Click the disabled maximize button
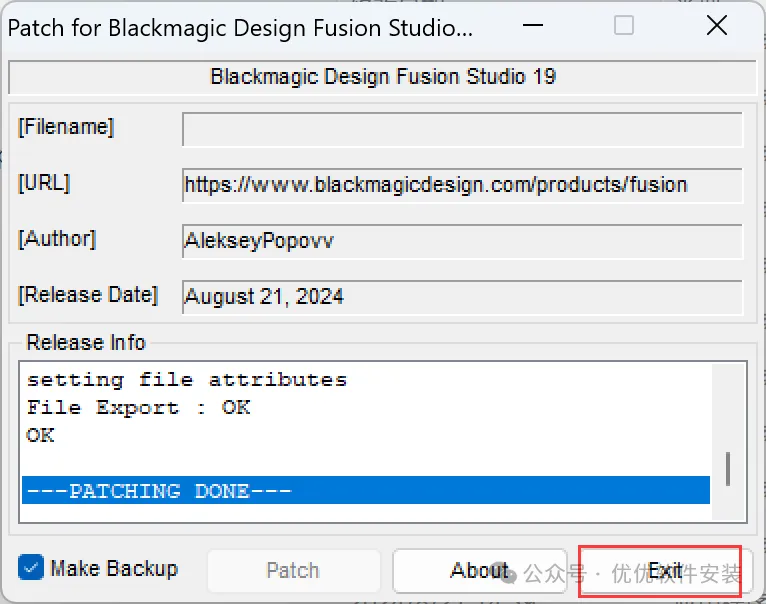The width and height of the screenshot is (766, 604). coord(624,26)
